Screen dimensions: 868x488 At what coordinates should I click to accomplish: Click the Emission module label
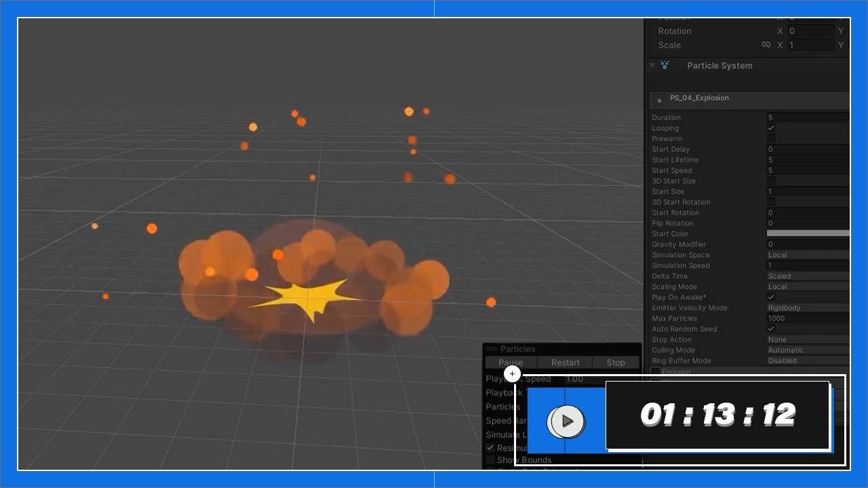pyautogui.click(x=676, y=371)
